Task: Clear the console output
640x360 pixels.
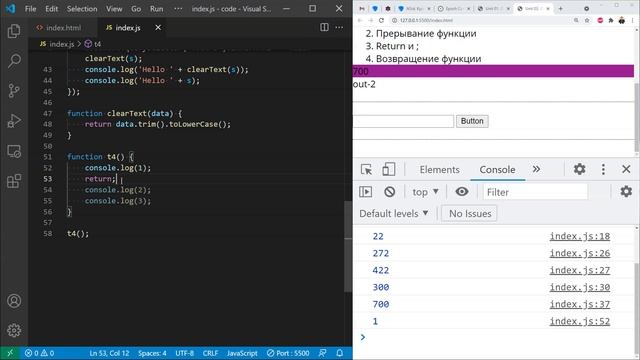Action: pyautogui.click(x=389, y=191)
